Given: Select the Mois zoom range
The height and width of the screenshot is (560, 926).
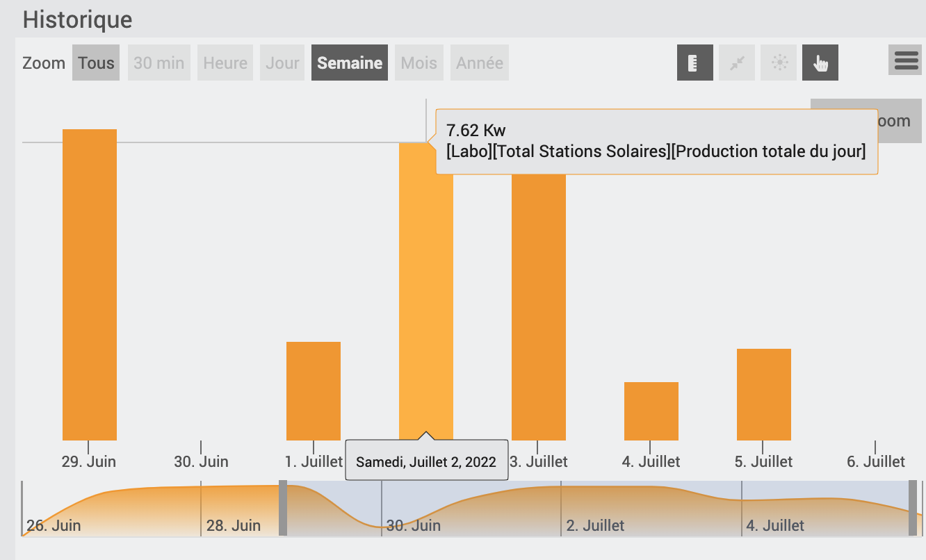Looking at the screenshot, I should 419,63.
